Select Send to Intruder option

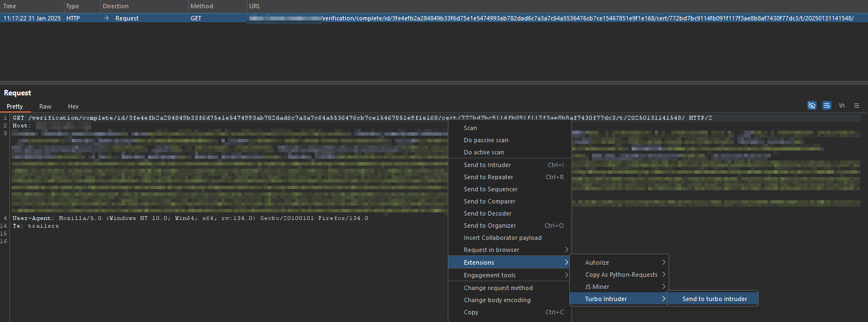[487, 165]
